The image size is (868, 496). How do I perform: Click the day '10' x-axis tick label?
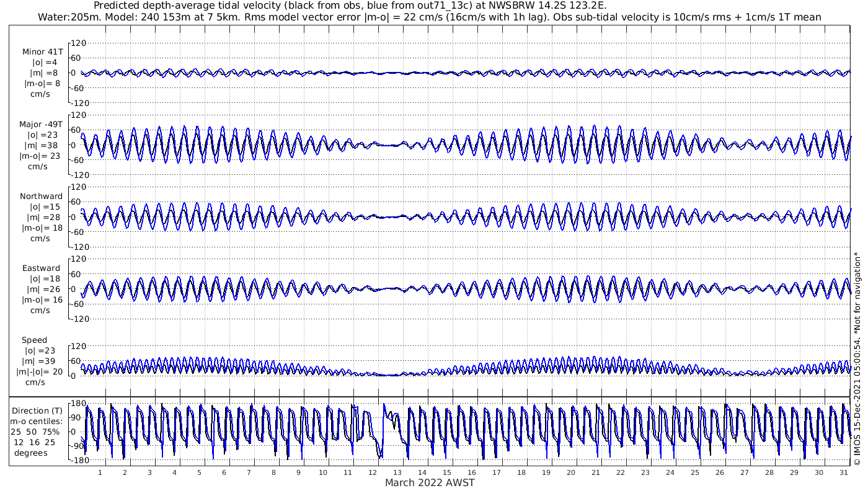[323, 472]
